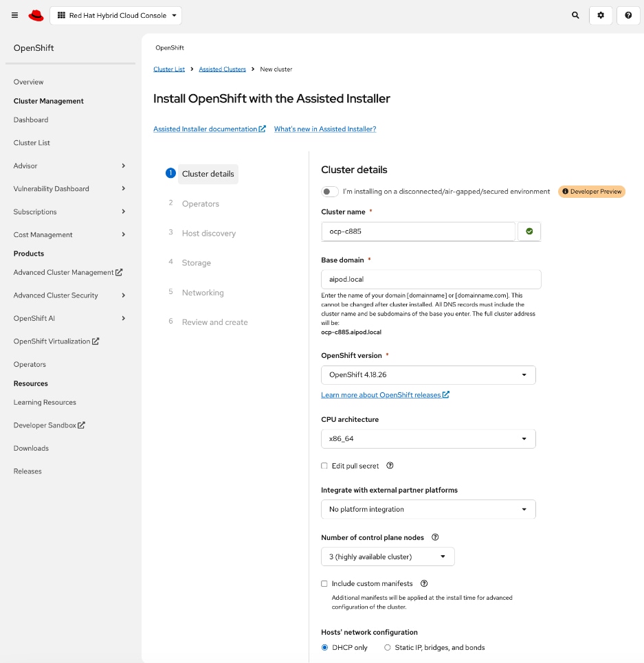Open the CPU architecture dropdown
Screen dimensions: 644x663
[x=428, y=439]
